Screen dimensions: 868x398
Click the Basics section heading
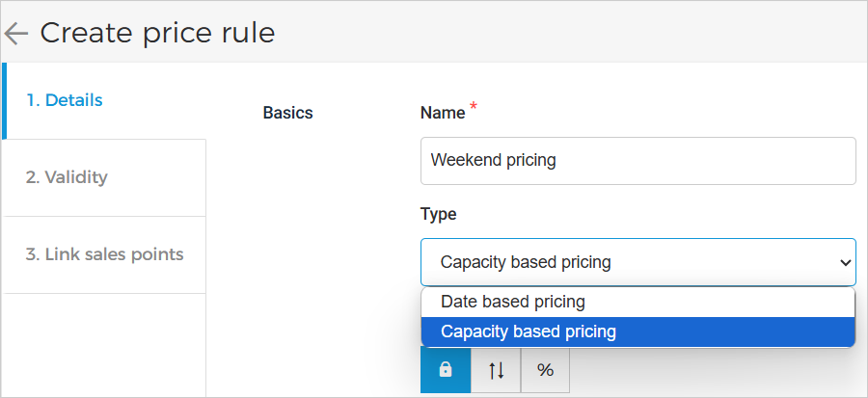(287, 113)
